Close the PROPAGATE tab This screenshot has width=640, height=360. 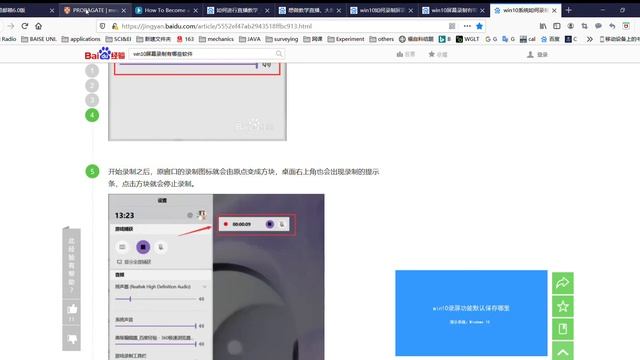click(x=124, y=11)
